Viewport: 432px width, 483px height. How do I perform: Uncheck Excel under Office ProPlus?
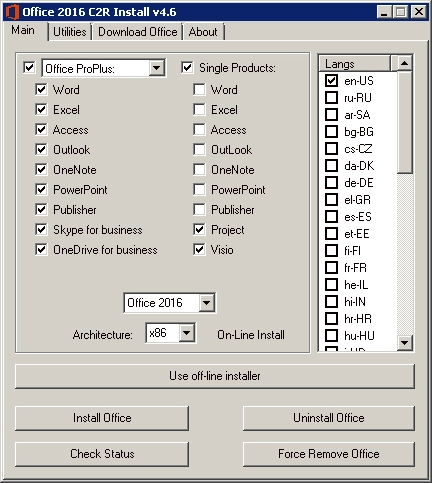pos(41,110)
